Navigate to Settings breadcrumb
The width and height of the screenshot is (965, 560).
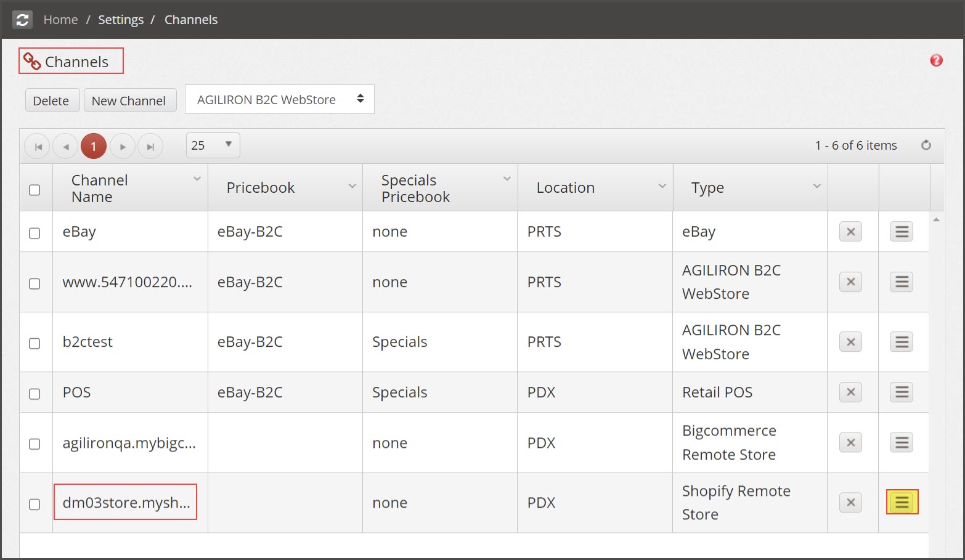click(x=121, y=20)
